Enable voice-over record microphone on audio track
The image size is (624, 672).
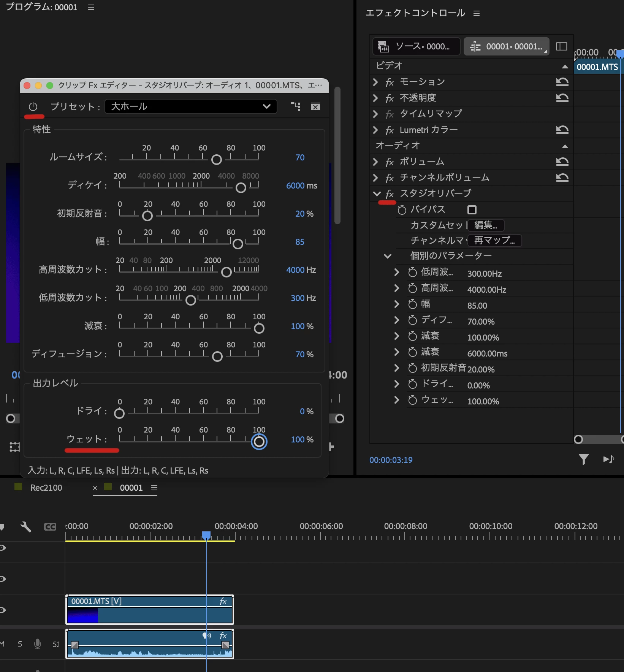(x=38, y=644)
